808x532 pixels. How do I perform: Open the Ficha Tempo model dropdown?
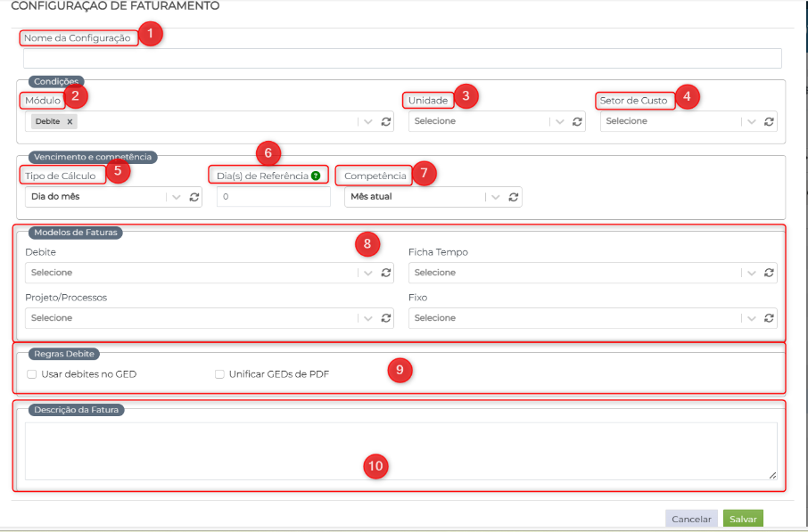(x=751, y=273)
